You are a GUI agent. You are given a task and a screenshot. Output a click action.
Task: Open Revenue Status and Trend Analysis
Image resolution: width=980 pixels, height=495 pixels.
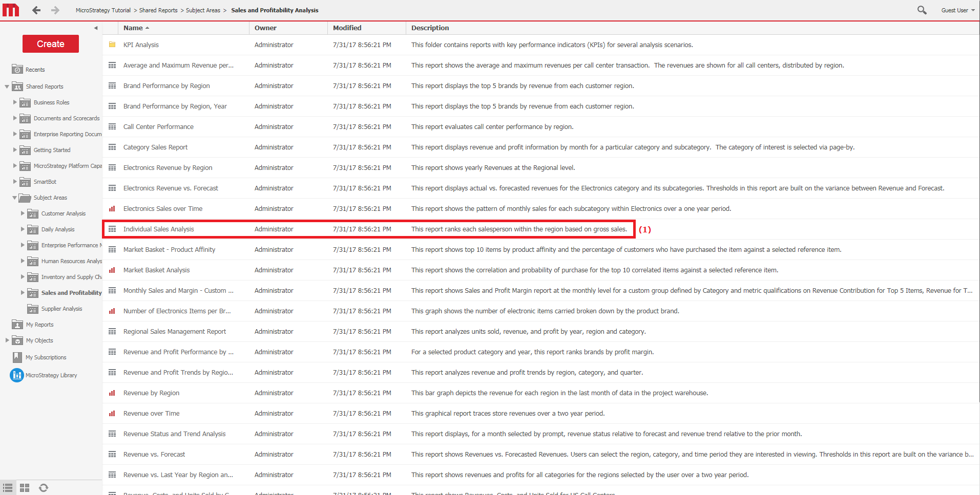tap(174, 434)
